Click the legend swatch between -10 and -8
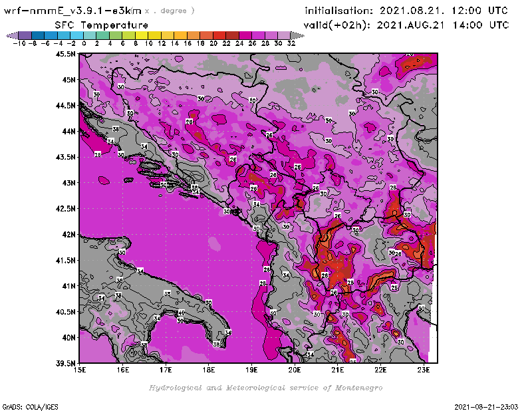The image size is (532, 411). pos(25,35)
